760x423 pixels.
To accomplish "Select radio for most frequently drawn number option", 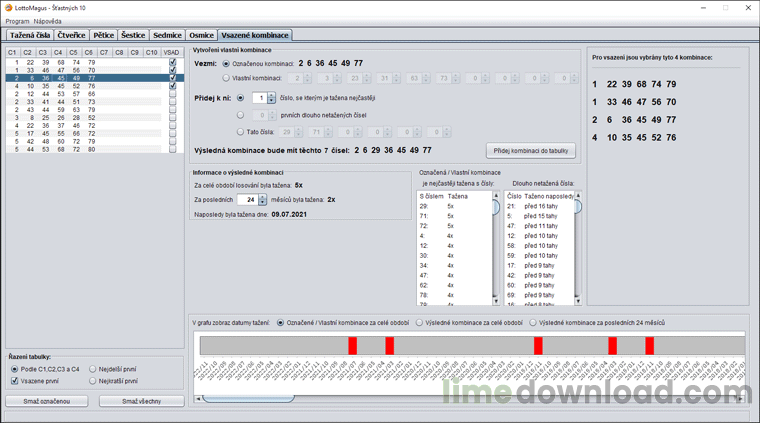I will pos(240,98).
